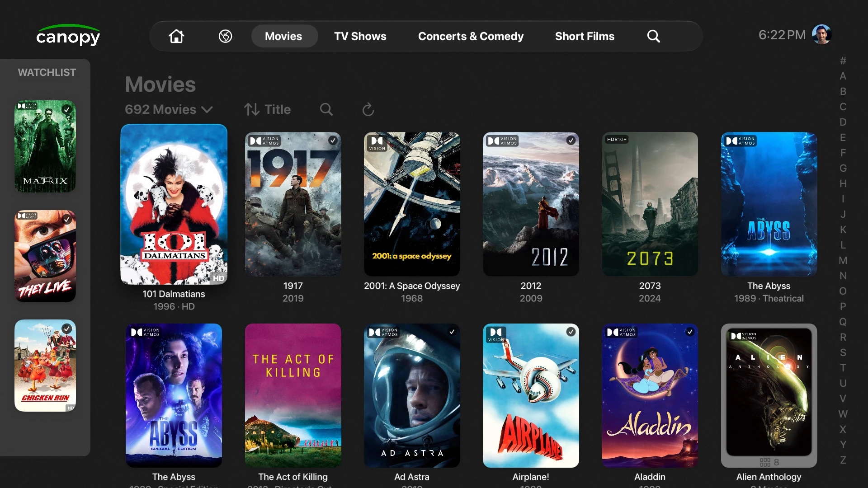The height and width of the screenshot is (488, 868).
Task: Jump to letter M in the index
Action: pos(843,260)
